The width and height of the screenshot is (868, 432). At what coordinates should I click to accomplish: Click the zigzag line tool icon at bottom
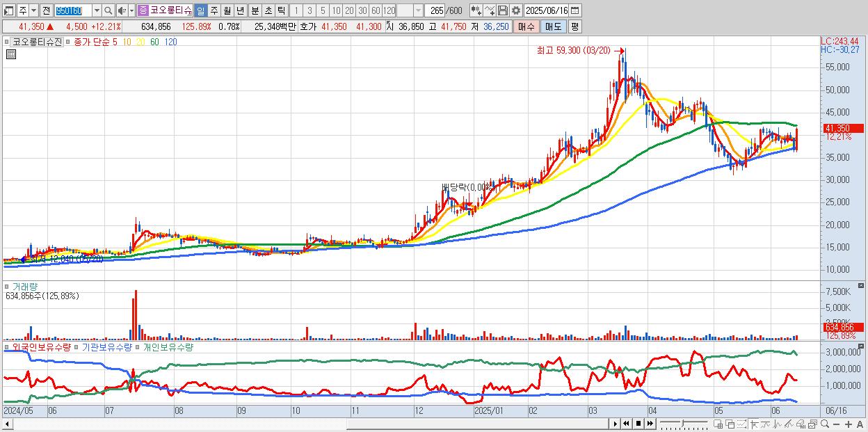pyautogui.click(x=778, y=424)
